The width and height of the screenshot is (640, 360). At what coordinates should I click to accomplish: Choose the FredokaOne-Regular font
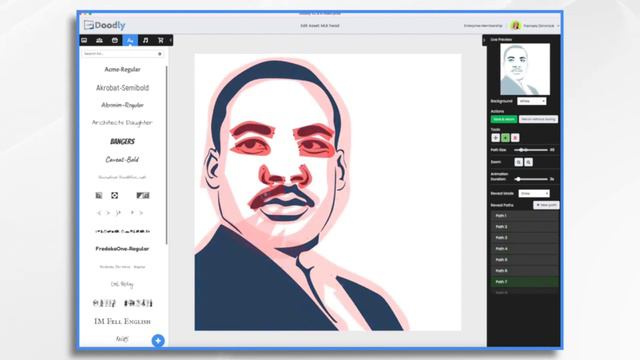(122, 249)
